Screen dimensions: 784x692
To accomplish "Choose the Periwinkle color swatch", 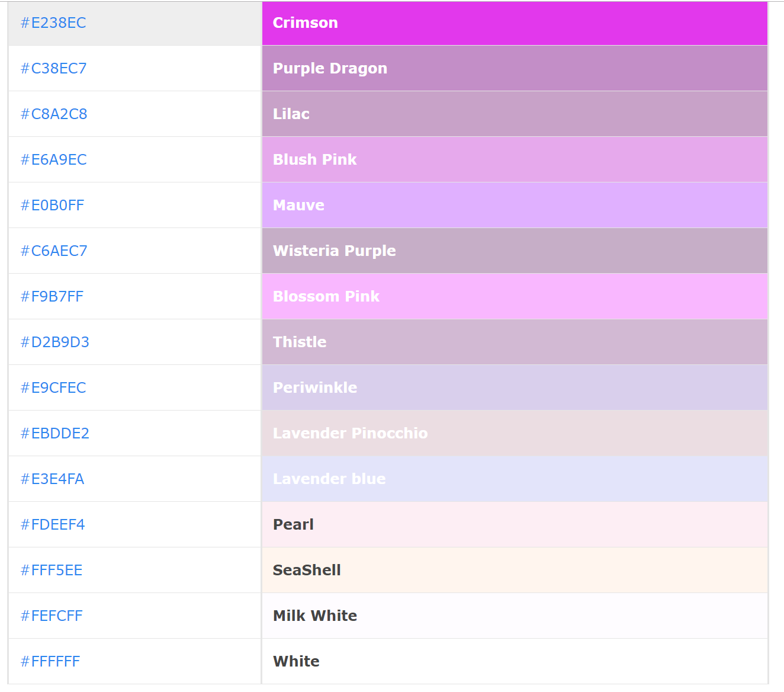I will (514, 388).
